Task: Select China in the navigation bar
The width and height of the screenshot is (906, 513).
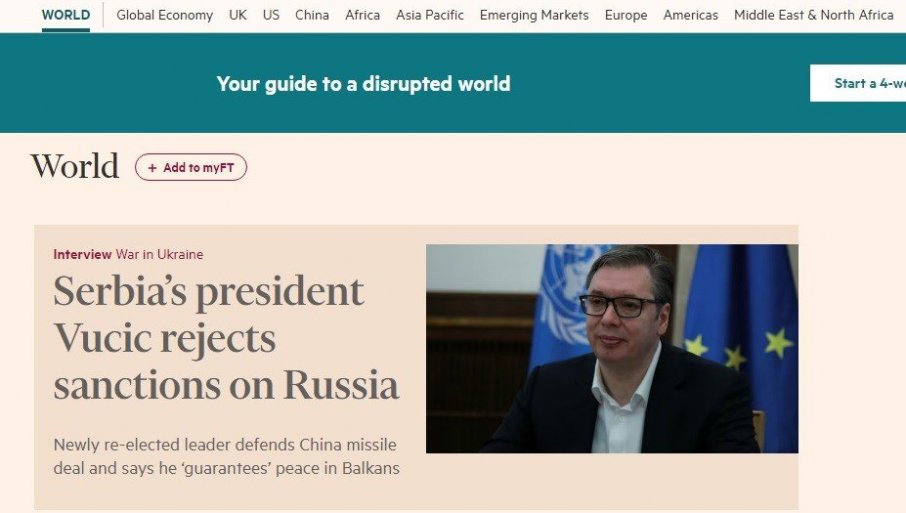Action: [312, 15]
